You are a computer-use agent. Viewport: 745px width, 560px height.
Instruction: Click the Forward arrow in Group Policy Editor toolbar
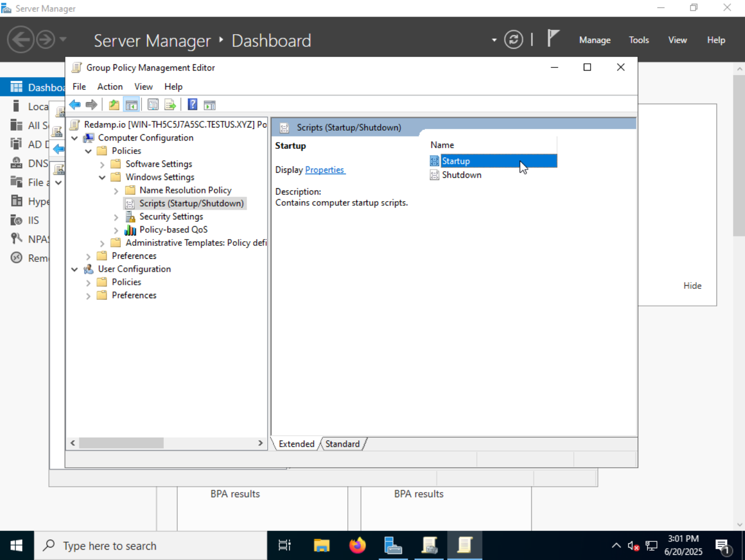click(91, 105)
